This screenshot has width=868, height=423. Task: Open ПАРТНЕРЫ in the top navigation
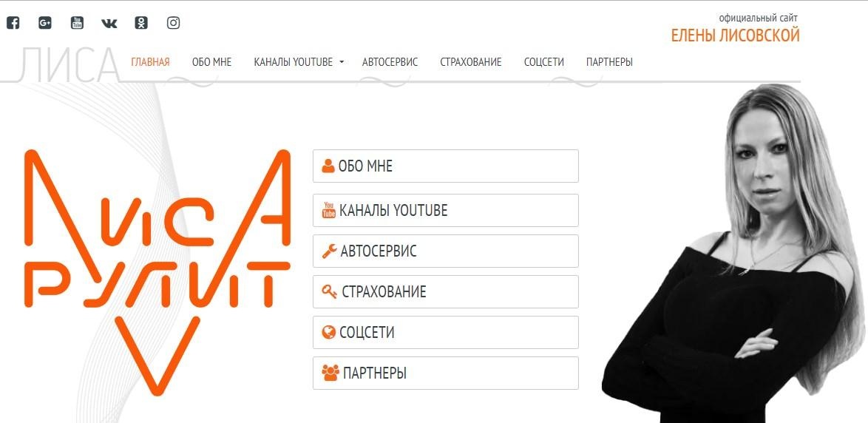[x=609, y=62]
